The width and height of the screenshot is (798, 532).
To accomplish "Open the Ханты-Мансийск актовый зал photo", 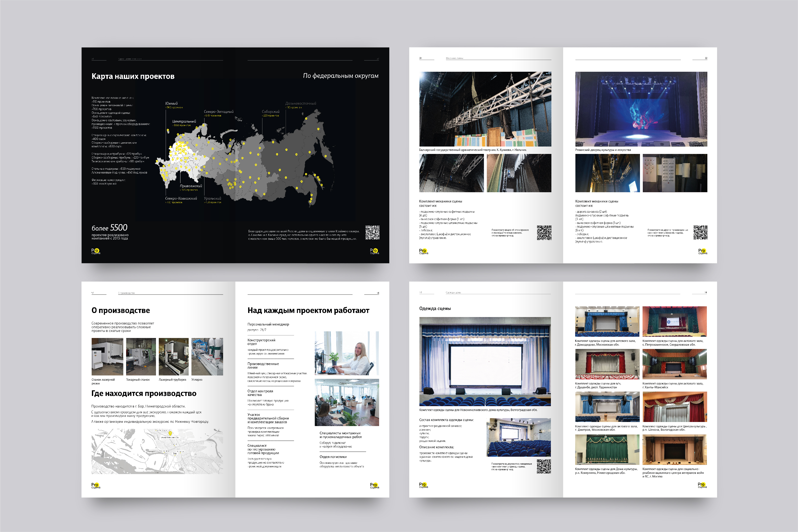I will pos(674,364).
